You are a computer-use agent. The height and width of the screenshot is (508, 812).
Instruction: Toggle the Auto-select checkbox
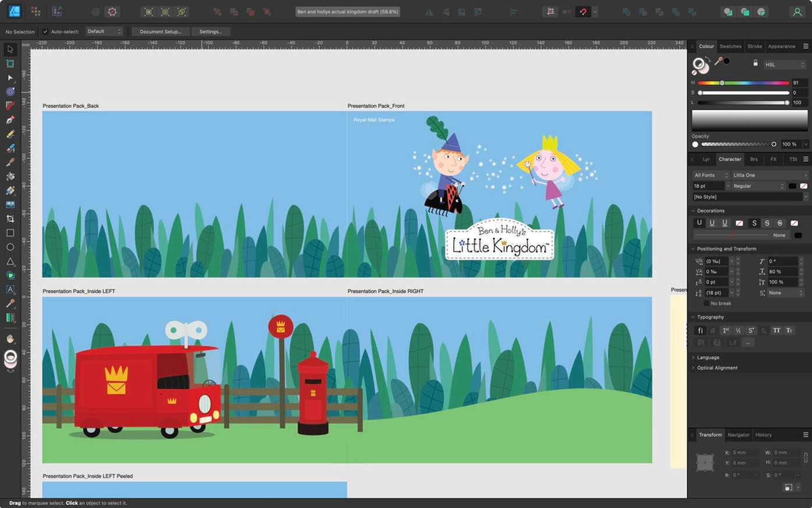point(45,31)
